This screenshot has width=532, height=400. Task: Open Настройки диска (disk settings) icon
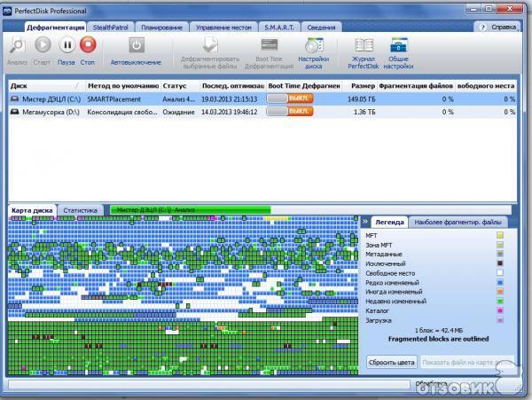[313, 45]
